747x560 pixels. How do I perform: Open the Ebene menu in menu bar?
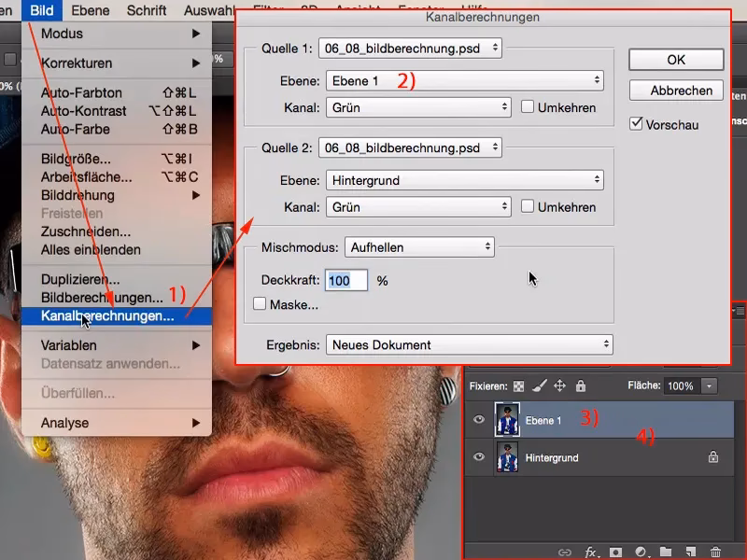91,11
